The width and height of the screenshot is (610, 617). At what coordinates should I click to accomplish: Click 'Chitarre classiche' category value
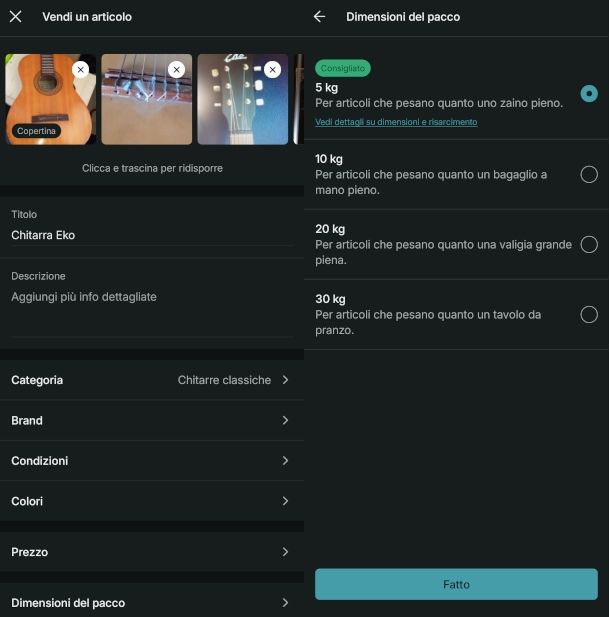pos(224,380)
